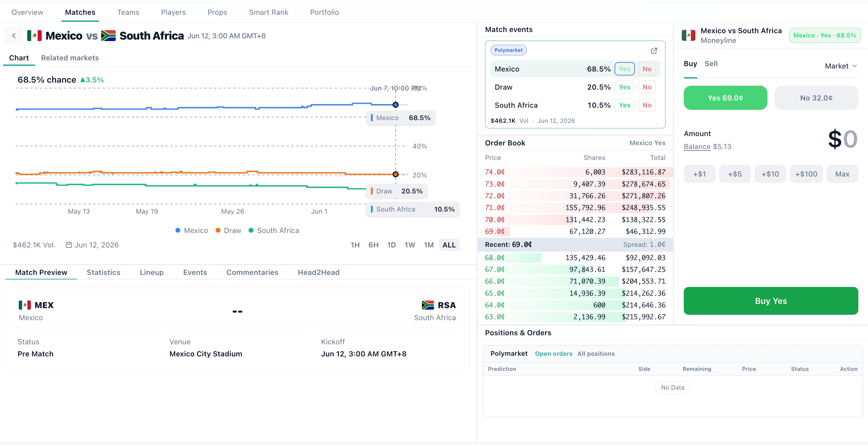Select Yes for Mexico outcome
The height and width of the screenshot is (446, 868).
tap(624, 69)
